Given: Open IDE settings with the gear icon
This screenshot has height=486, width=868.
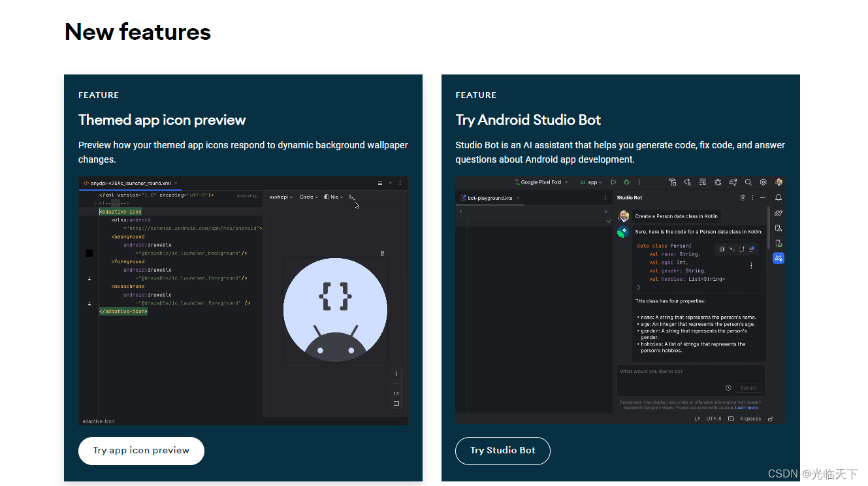Looking at the screenshot, I should [764, 182].
